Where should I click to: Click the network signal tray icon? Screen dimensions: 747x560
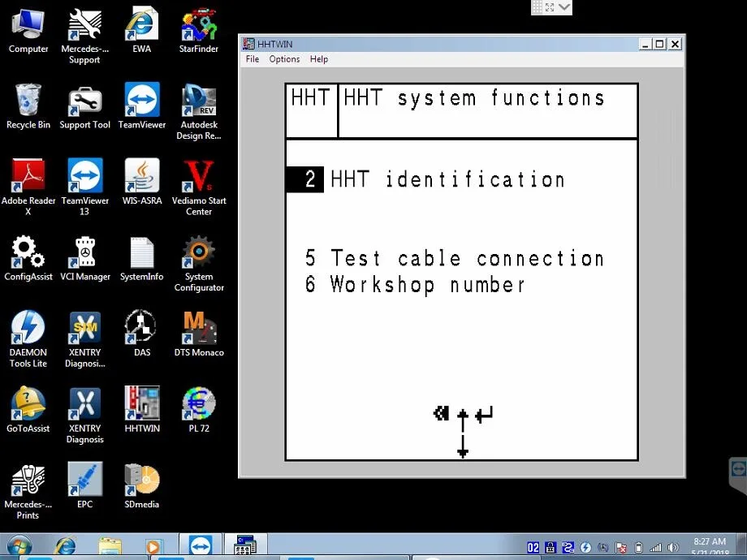pos(655,548)
